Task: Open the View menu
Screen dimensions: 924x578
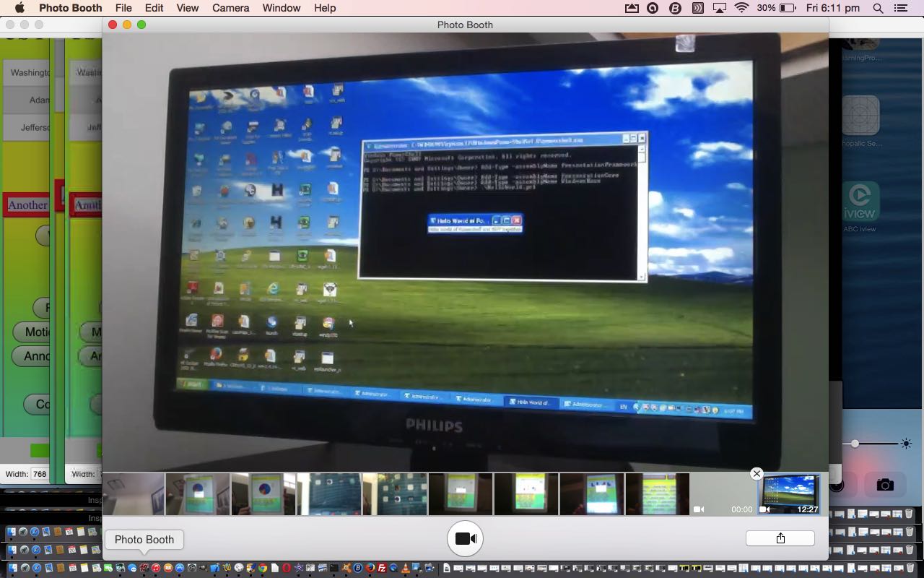Action: pyautogui.click(x=187, y=8)
